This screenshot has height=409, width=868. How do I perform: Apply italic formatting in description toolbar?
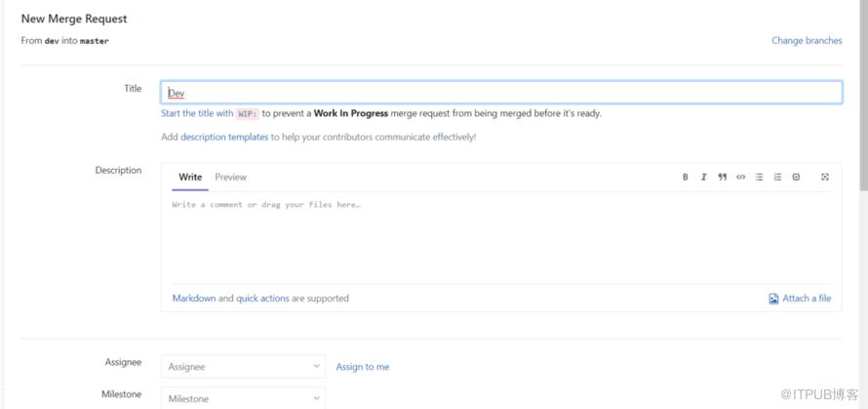703,178
